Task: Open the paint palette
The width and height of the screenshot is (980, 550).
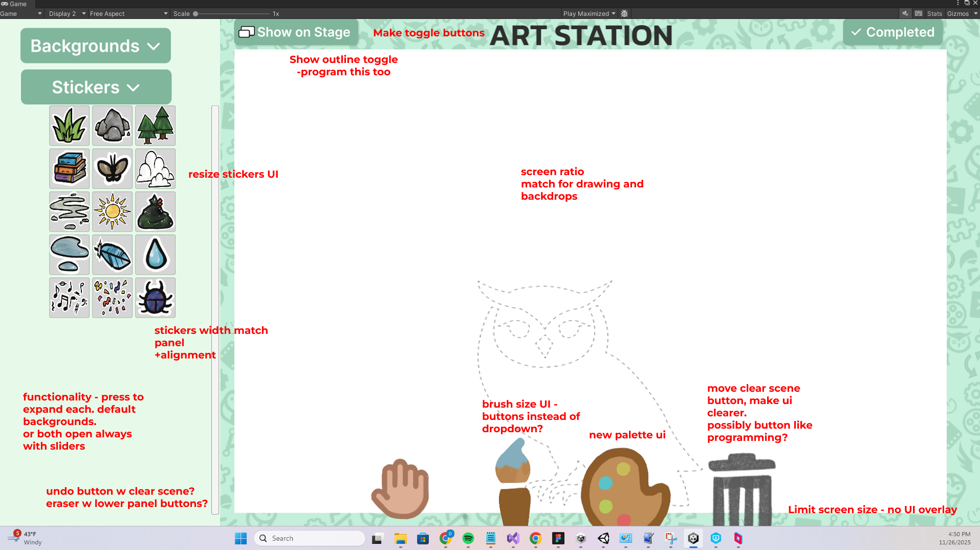Action: (624, 488)
